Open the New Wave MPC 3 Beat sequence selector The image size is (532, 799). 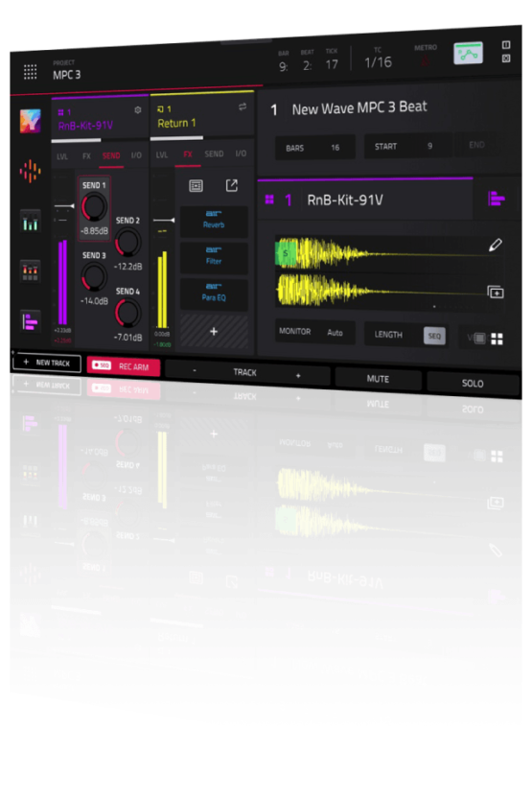(x=359, y=108)
